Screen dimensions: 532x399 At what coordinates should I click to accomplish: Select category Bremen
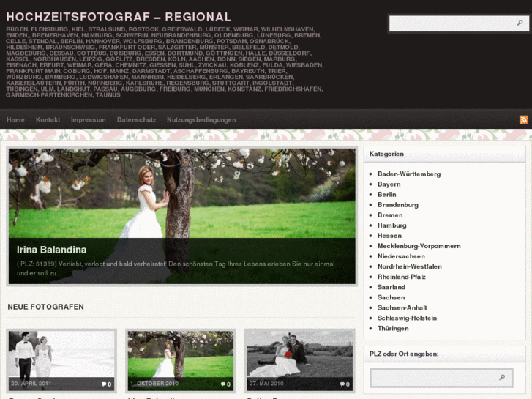pyautogui.click(x=390, y=215)
